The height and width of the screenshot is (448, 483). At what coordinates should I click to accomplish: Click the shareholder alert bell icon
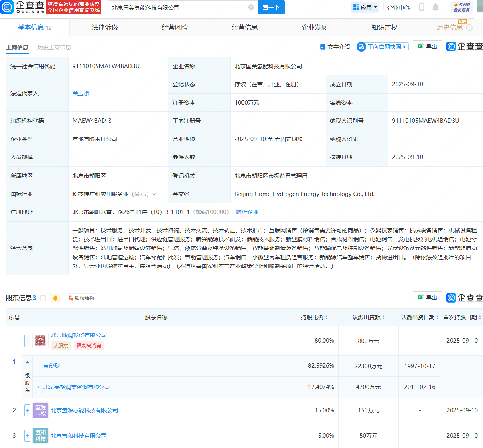[x=55, y=298]
